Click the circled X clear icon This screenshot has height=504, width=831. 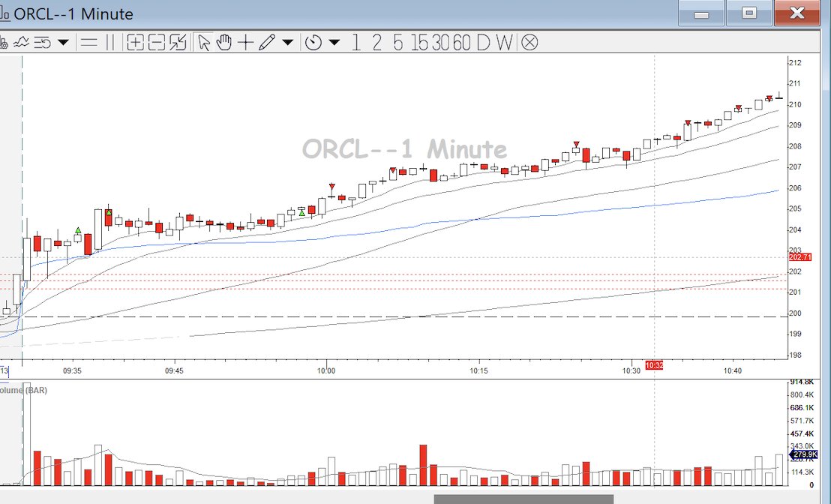coord(529,43)
